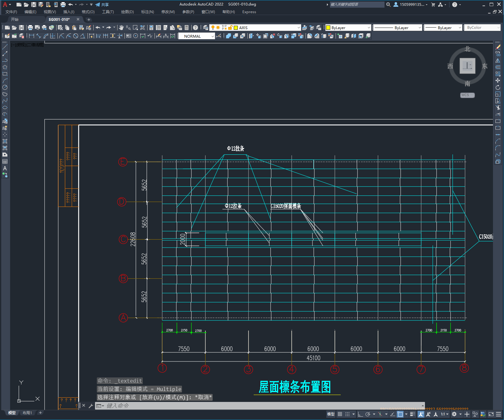Open the AXIS layer dropdown
Viewport: 504px width, 420px height.
[299, 28]
